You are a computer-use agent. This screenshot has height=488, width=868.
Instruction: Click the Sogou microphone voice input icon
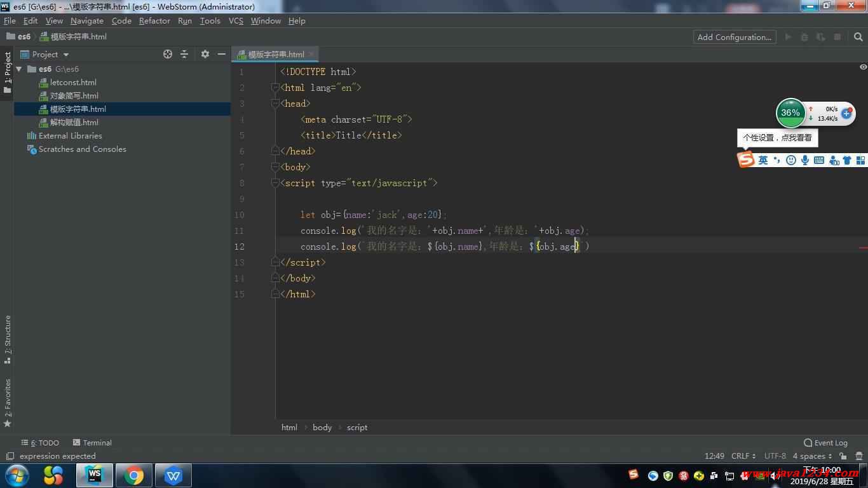pos(804,160)
